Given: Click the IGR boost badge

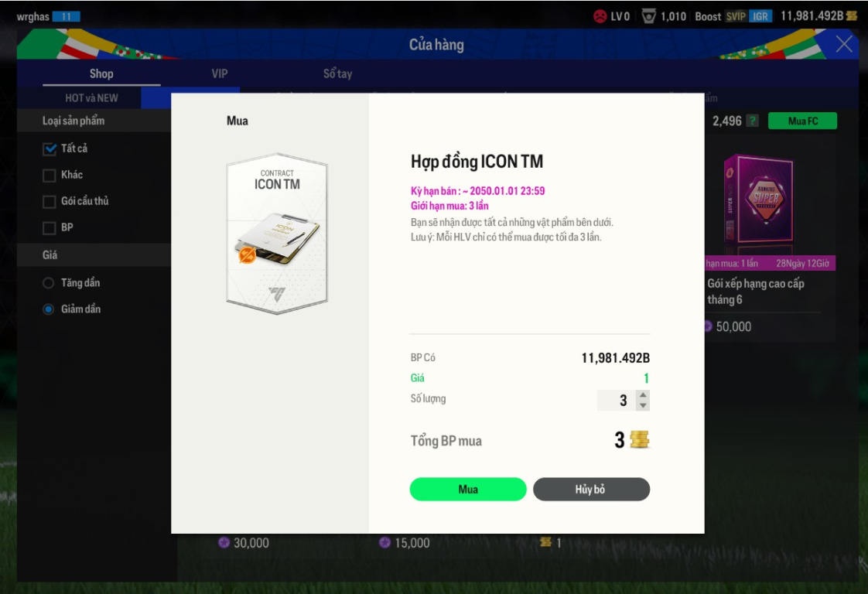Looking at the screenshot, I should pos(761,16).
